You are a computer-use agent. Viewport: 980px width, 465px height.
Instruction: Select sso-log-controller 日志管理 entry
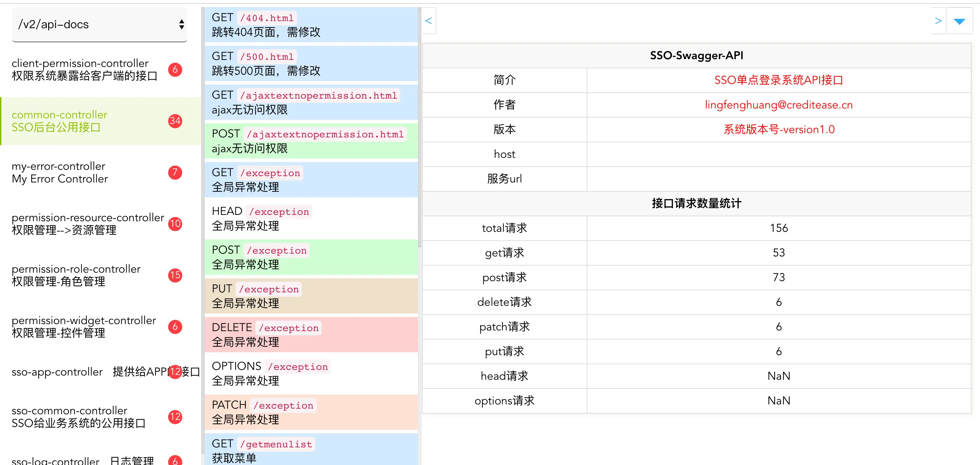(82, 460)
